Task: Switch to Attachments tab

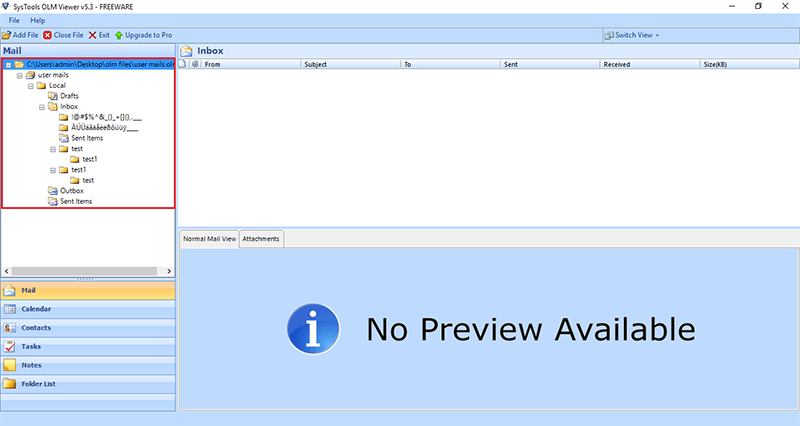Action: point(261,239)
